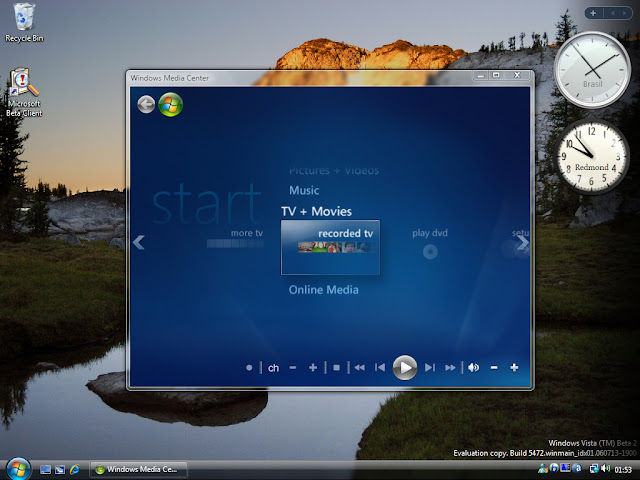This screenshot has height=480, width=640.
Task: Click the fast forward button
Action: point(450,368)
